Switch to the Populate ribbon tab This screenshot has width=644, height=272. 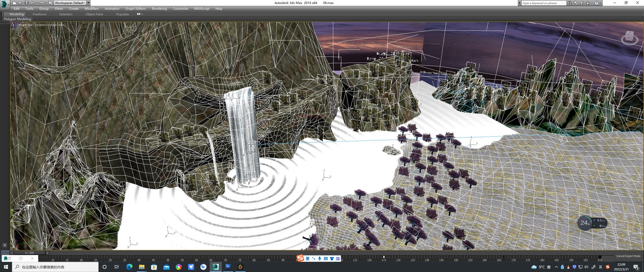coord(122,14)
